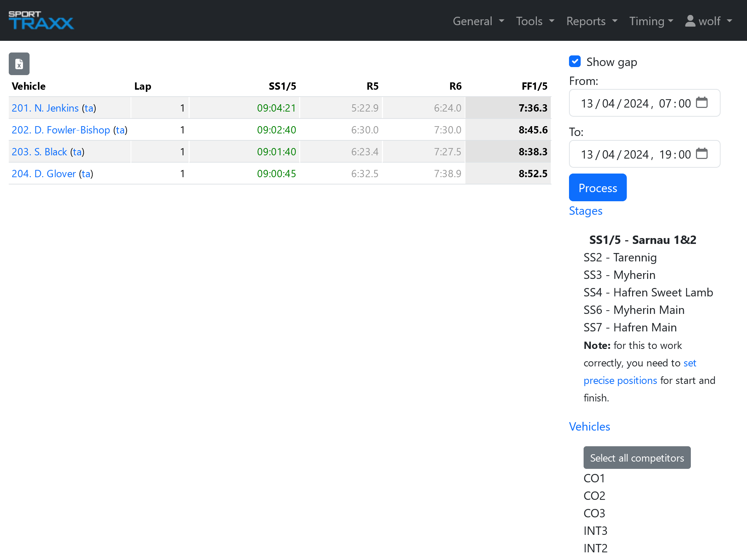The width and height of the screenshot is (747, 560).
Task: Uncheck the Show gap checkbox
Action: (575, 62)
